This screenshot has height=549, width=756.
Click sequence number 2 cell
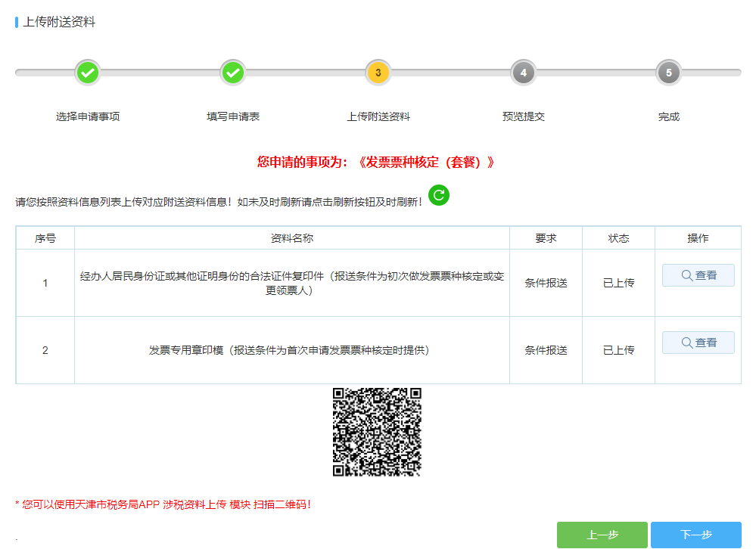point(45,350)
